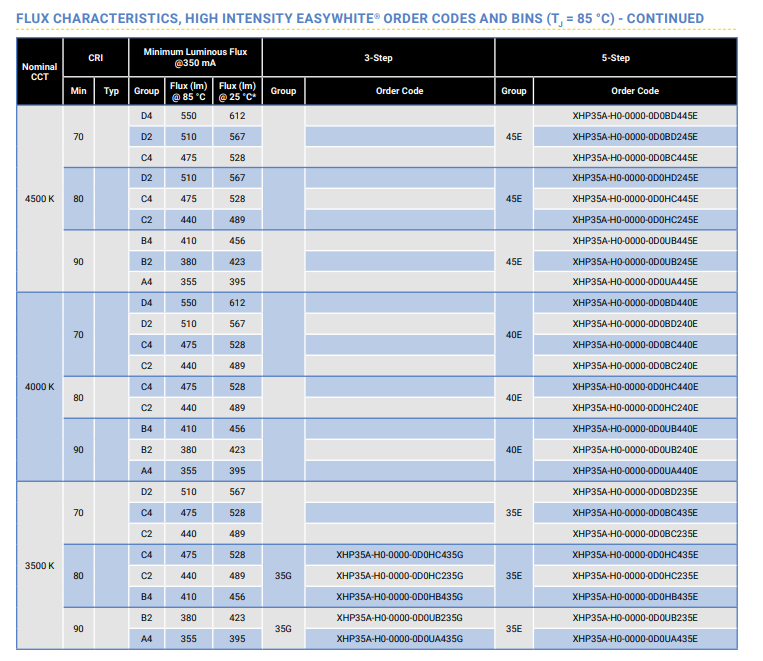Select 3-step order code XHP35A-H0-0000-0D0UB235G
Image resolution: width=763 pixels, height=661 pixels.
point(400,618)
